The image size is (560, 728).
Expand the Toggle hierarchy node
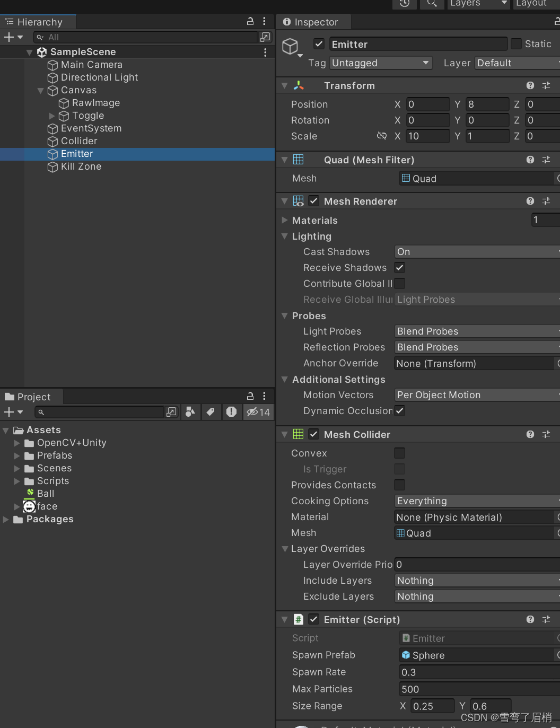click(x=52, y=116)
